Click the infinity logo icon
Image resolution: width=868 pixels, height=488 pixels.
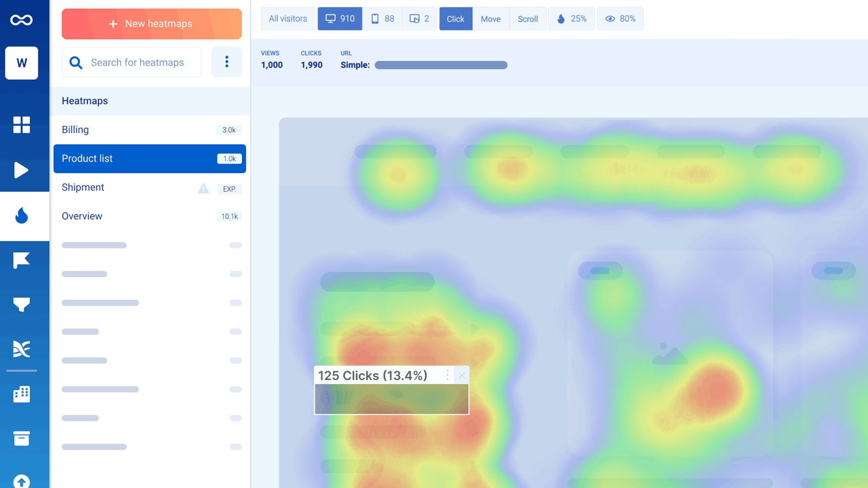coord(22,20)
